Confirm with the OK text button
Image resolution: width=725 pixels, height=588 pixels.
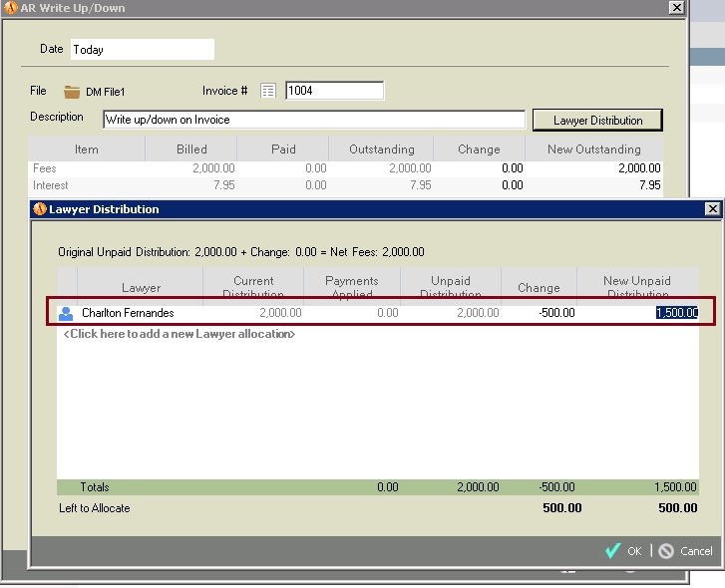(634, 551)
